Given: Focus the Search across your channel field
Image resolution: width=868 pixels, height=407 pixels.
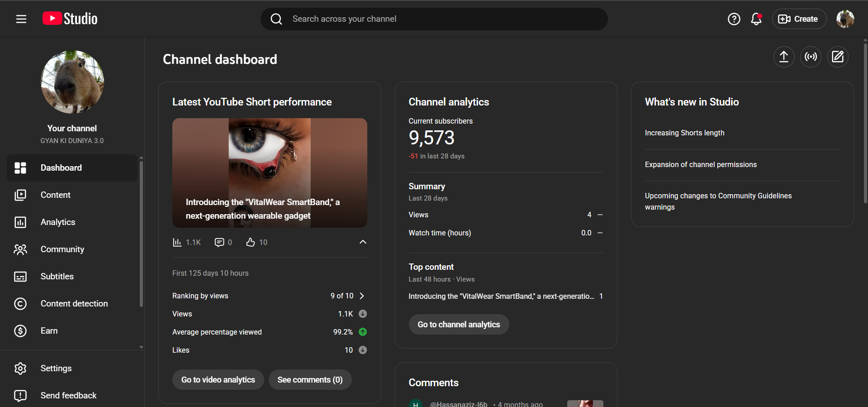Looking at the screenshot, I should coord(434,19).
